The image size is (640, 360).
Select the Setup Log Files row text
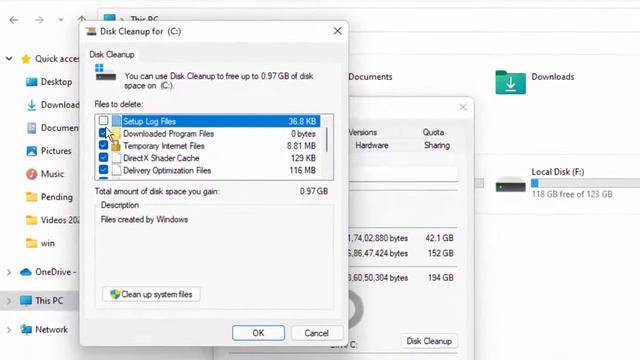[149, 121]
